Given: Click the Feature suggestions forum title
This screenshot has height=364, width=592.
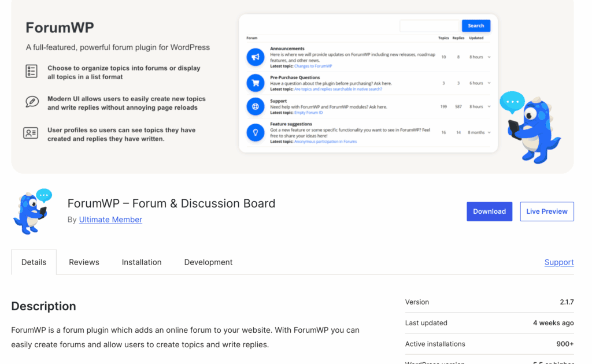Looking at the screenshot, I should (x=291, y=124).
